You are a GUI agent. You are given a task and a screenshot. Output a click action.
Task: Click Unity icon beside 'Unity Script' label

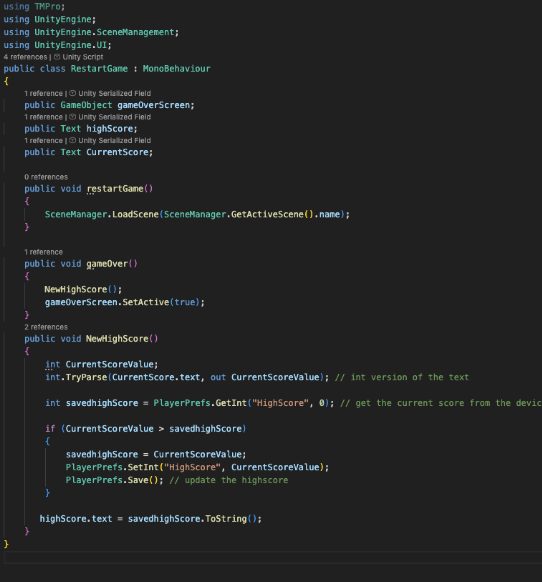click(x=57, y=57)
